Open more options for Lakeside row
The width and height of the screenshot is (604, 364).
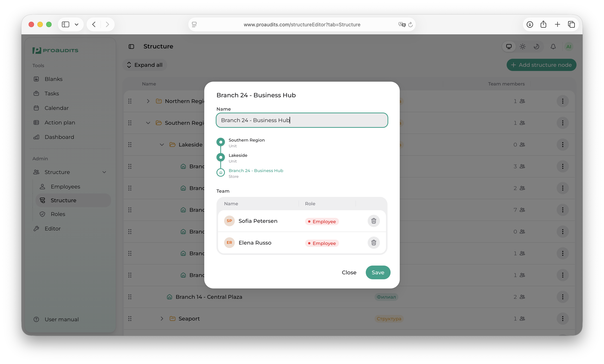tap(563, 145)
